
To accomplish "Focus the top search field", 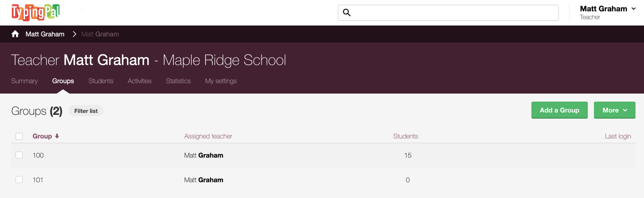I will 448,13.
